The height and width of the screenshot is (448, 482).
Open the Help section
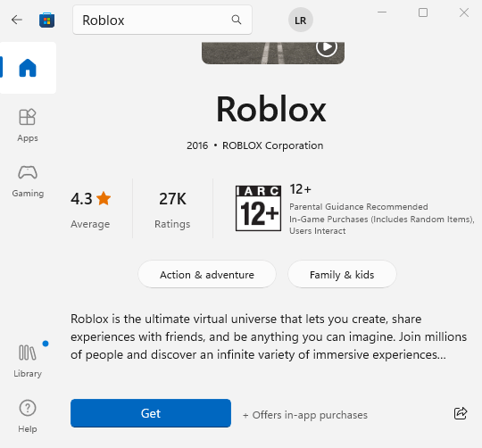point(28,417)
